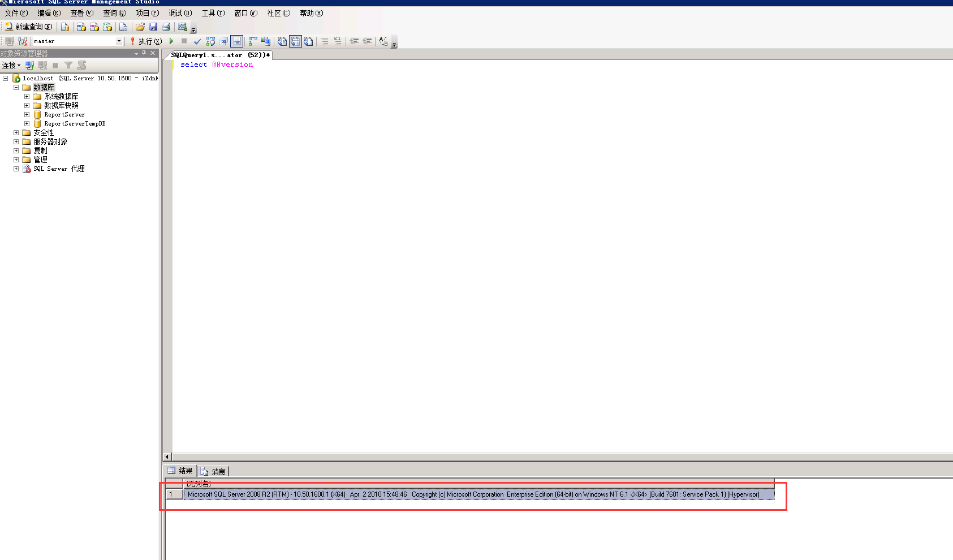
Task: Click the SQL Server Compact query icon
Action: click(123, 27)
